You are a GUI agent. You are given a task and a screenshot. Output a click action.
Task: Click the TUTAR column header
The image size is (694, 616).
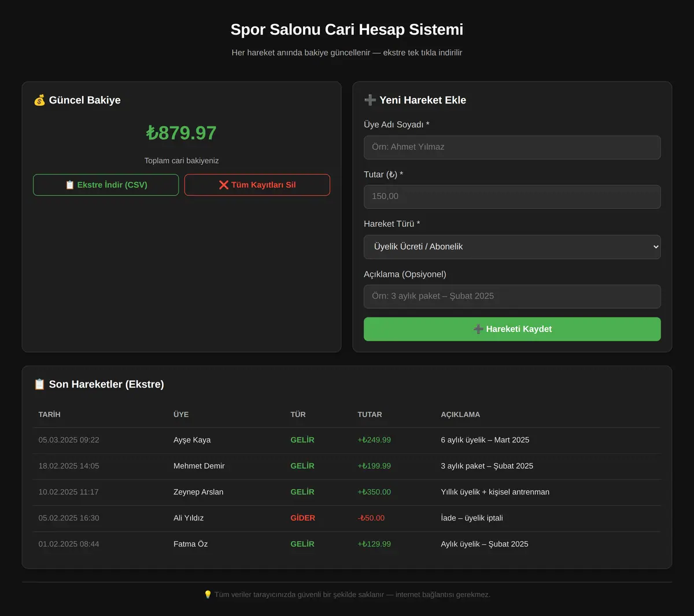370,415
